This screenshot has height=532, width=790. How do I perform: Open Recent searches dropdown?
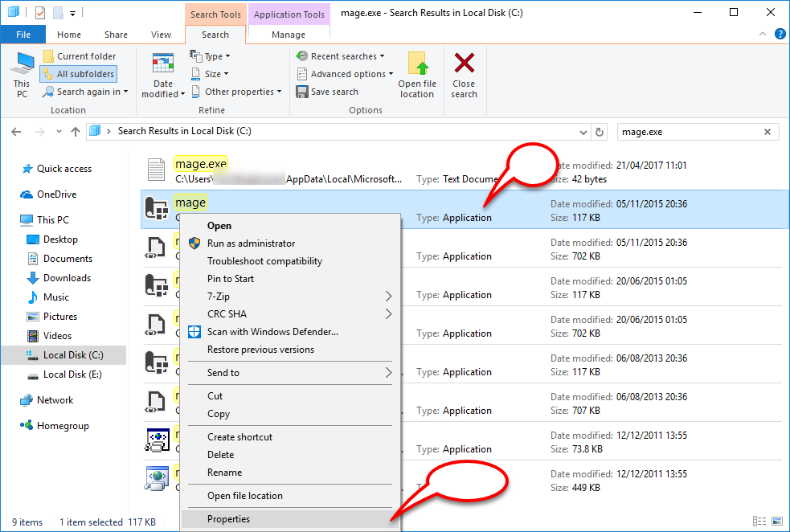[x=341, y=56]
